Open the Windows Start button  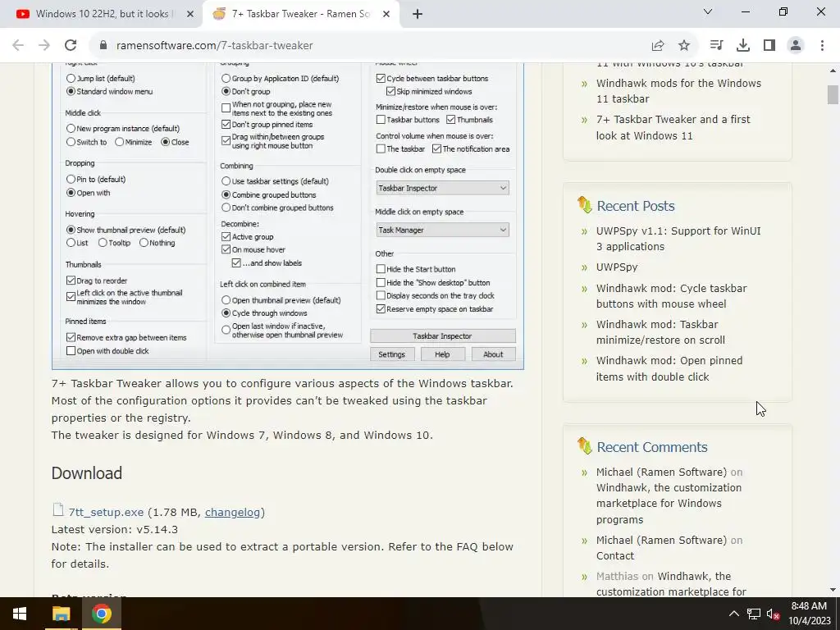click(20, 614)
